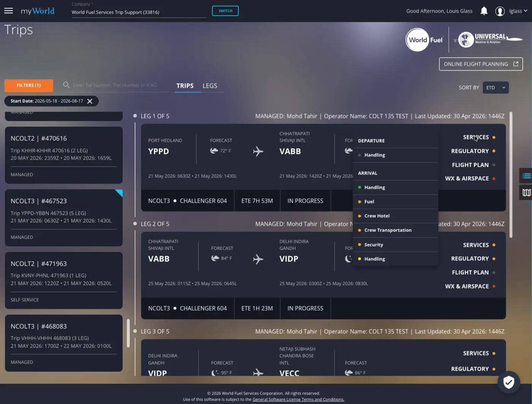Open trip card NCOLT2 #470616
This screenshot has width=532, height=404.
[63, 155]
